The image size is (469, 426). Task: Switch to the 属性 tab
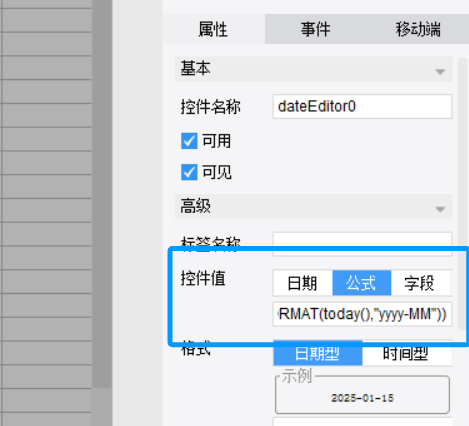pos(214,29)
